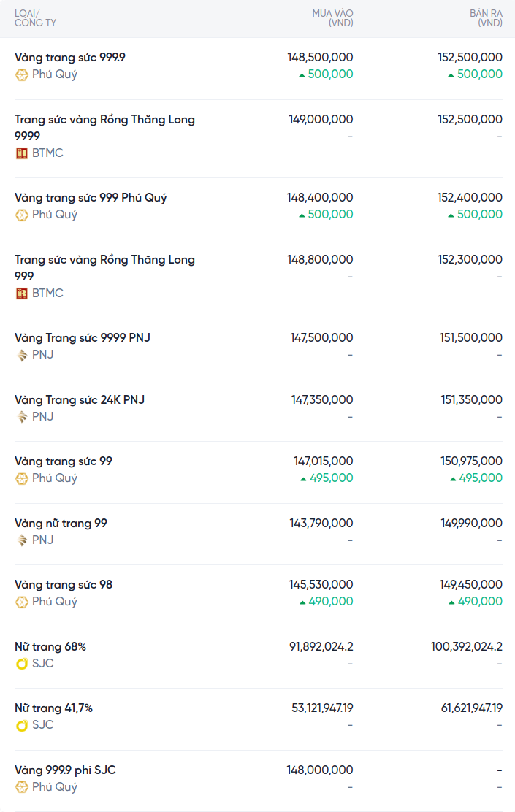Screen dimensions: 515x812
Task: Click green up arrow beside buy change for Vàng trang sức 99
Action: [x=303, y=479]
